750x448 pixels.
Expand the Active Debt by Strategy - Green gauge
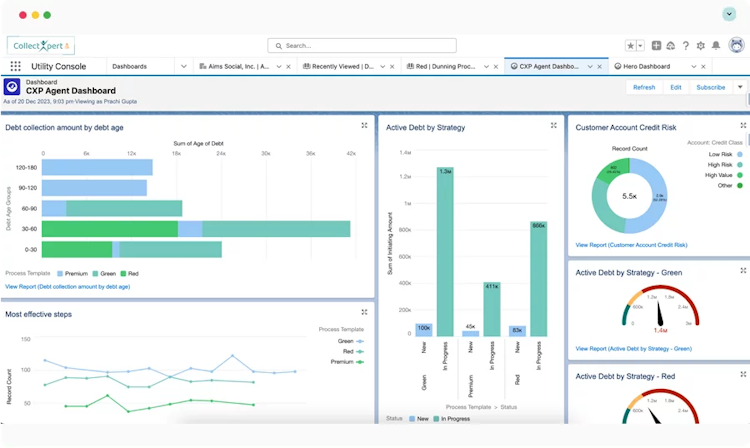coord(743,271)
